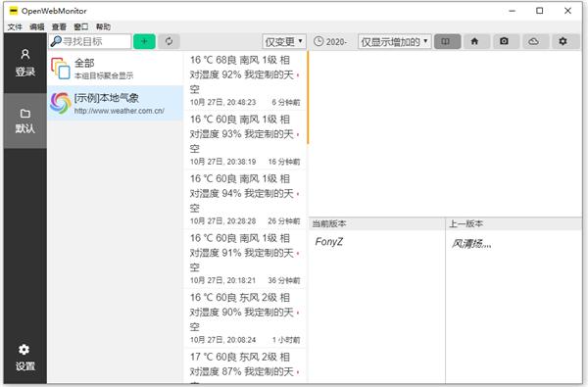Viewport: 588px width, 387px height.
Task: Click the 2020- date field
Action: pyautogui.click(x=336, y=41)
